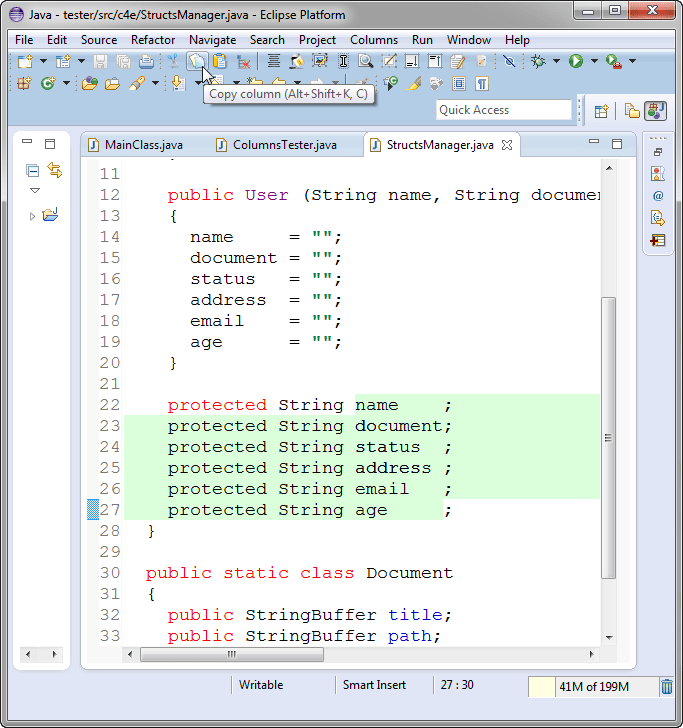Image resolution: width=683 pixels, height=728 pixels.
Task: Click the New Java Package icon
Action: (25, 84)
